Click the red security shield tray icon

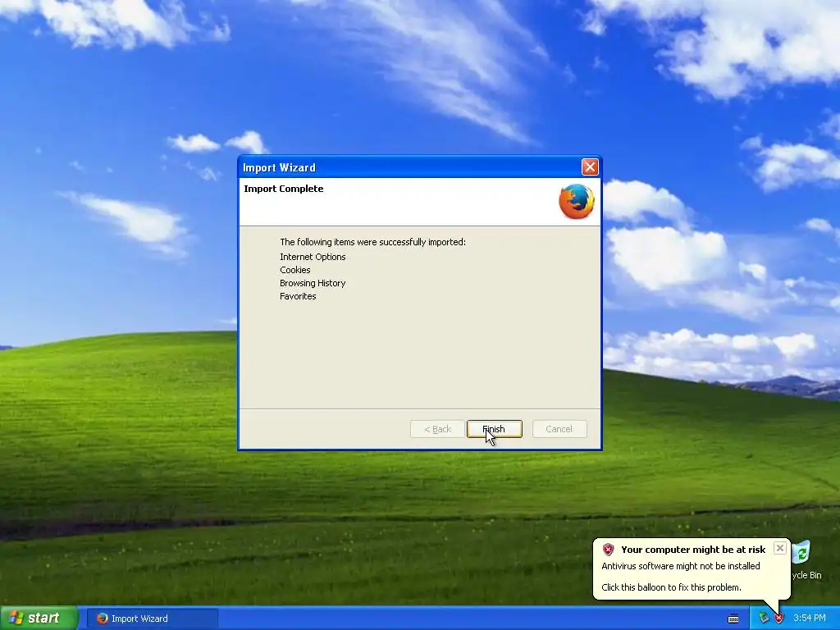[x=779, y=619]
